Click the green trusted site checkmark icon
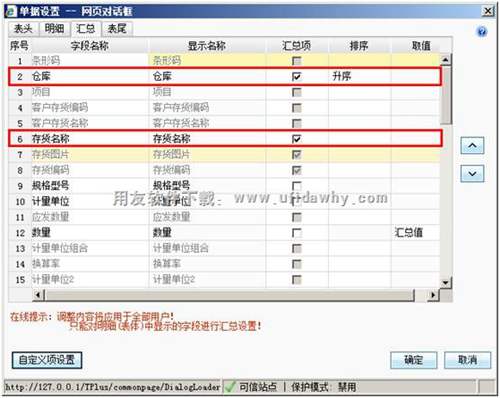This screenshot has height=398, width=500. pos(230,387)
